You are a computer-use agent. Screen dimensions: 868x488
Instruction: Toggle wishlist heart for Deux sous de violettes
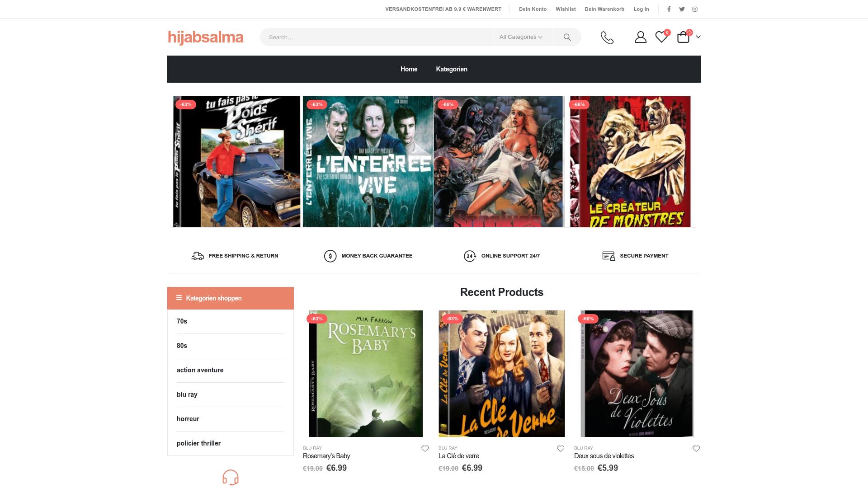pos(696,449)
